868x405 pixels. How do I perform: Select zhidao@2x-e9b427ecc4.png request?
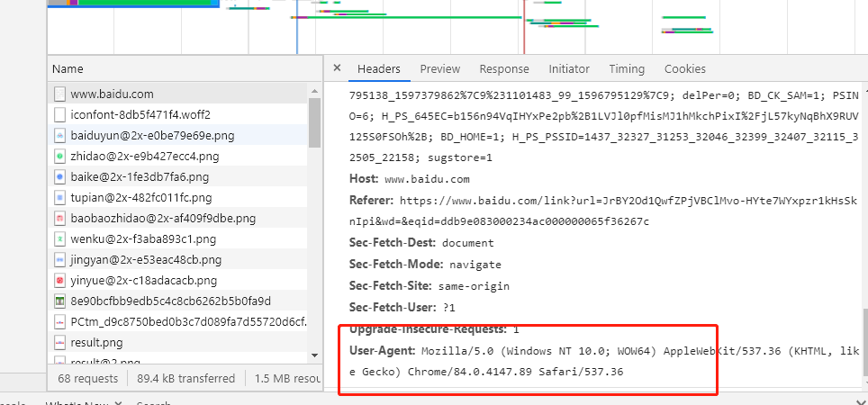tap(179, 157)
